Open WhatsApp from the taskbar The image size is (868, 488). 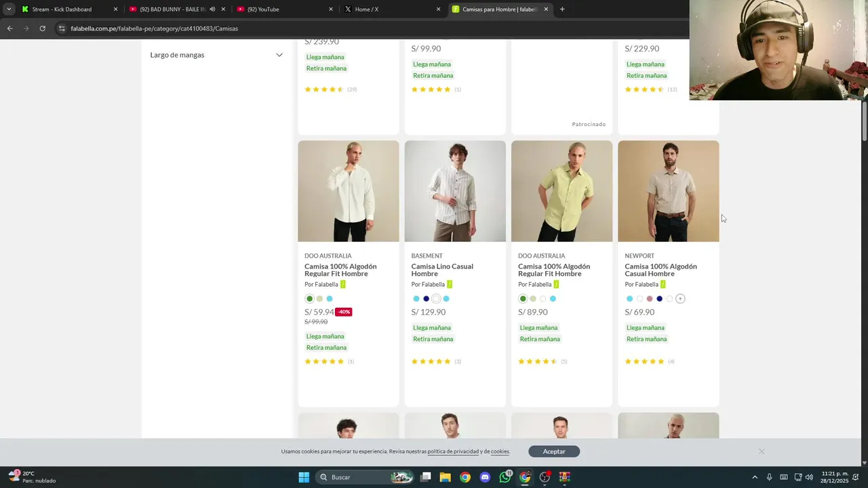click(x=505, y=477)
